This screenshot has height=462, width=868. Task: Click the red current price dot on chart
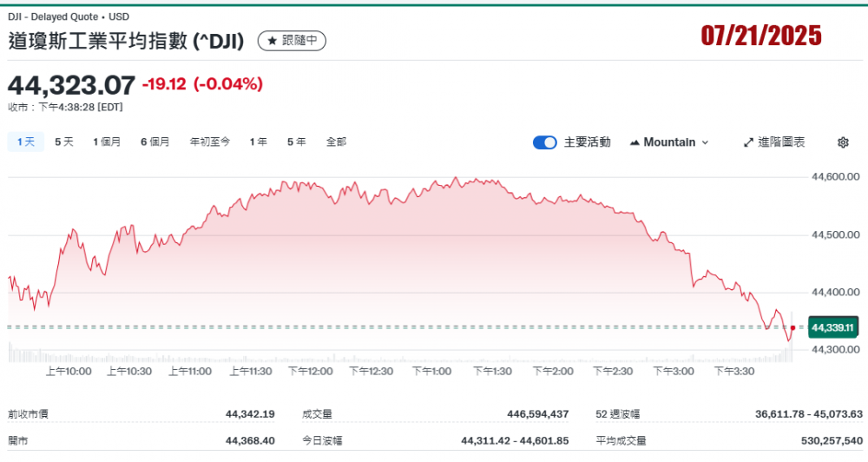(792, 327)
